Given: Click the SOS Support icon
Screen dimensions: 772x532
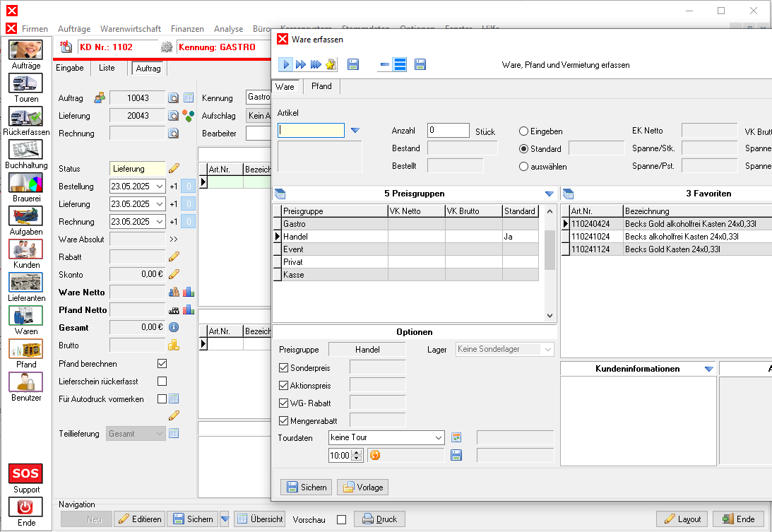Looking at the screenshot, I should [x=26, y=473].
